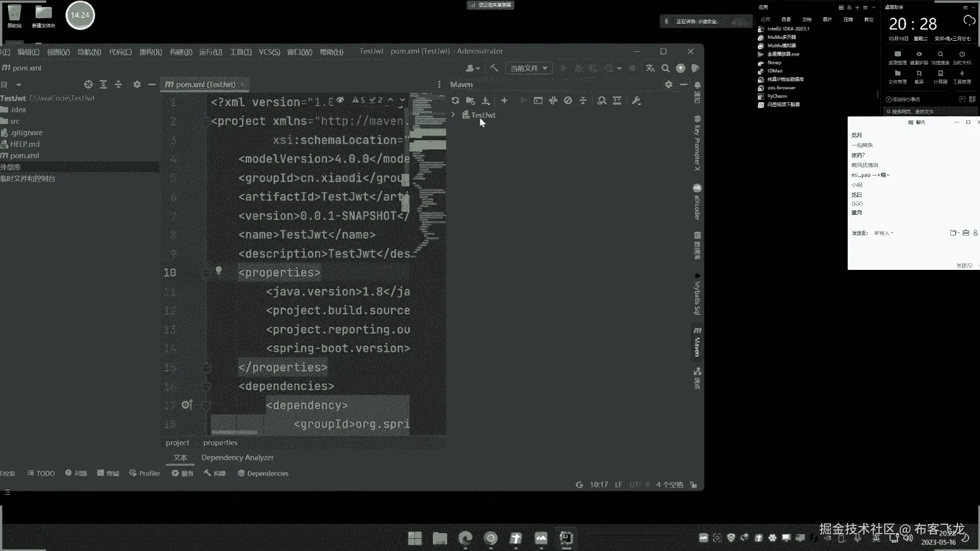The image size is (980, 551).
Task: Toggle Skip Tests mode in Maven
Action: tap(568, 101)
